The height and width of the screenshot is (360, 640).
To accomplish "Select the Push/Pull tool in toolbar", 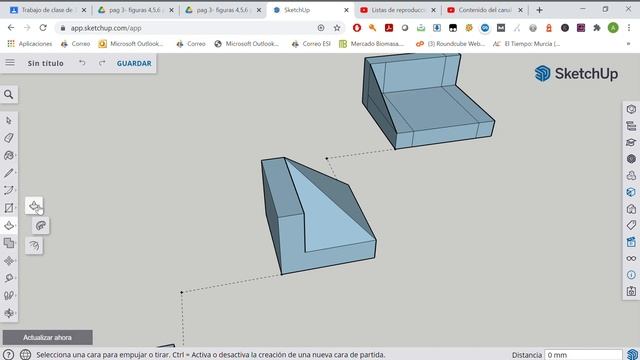I will tap(9, 226).
